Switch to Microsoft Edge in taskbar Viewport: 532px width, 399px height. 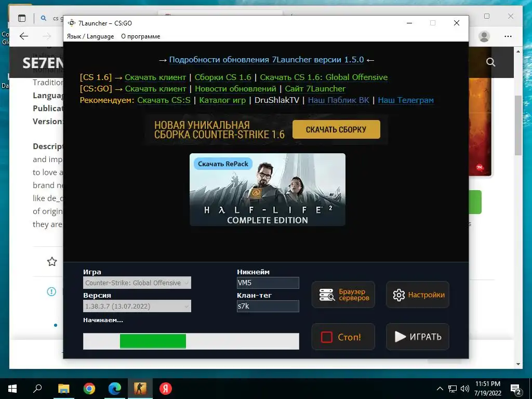115,389
